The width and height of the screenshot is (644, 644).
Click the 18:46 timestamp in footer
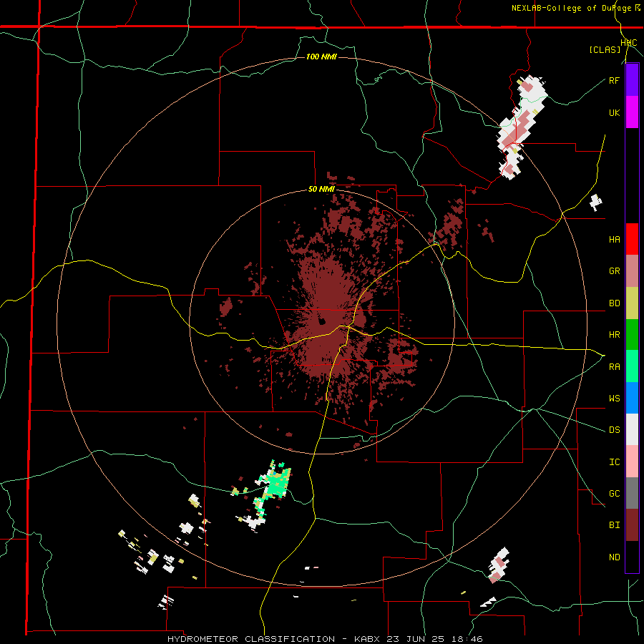469,639
